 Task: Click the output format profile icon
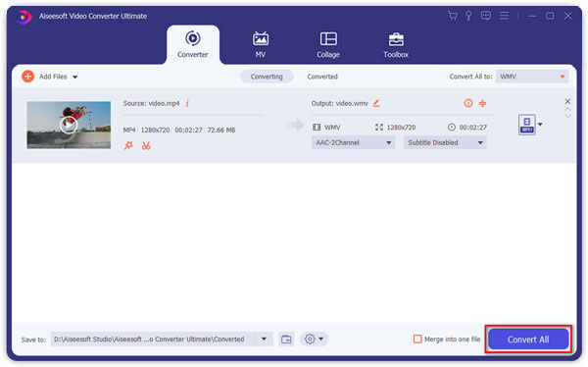527,125
